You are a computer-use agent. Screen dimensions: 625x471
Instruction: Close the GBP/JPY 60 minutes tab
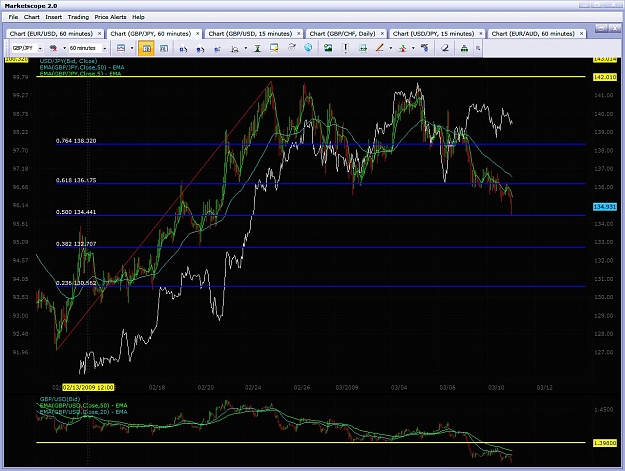[x=198, y=34]
